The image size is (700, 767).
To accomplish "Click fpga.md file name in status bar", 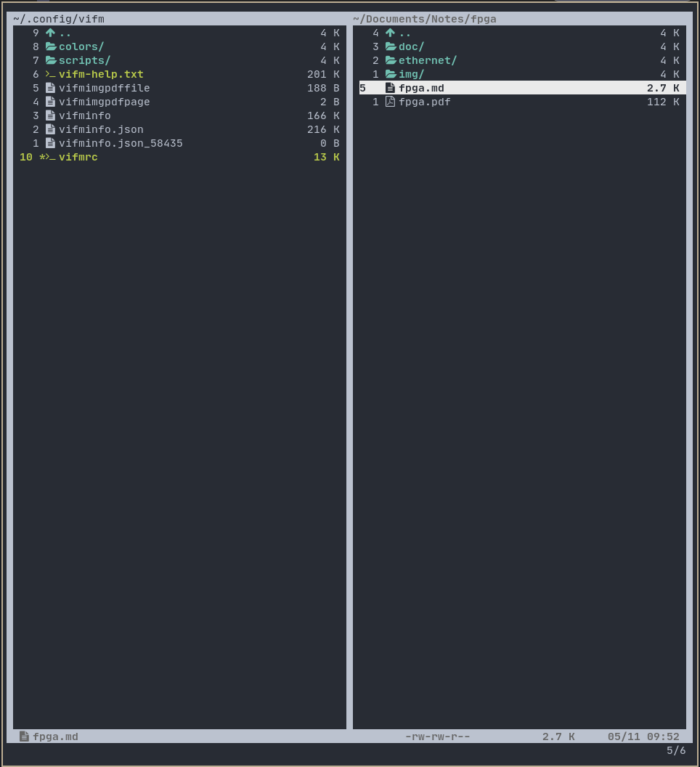I will coord(56,736).
